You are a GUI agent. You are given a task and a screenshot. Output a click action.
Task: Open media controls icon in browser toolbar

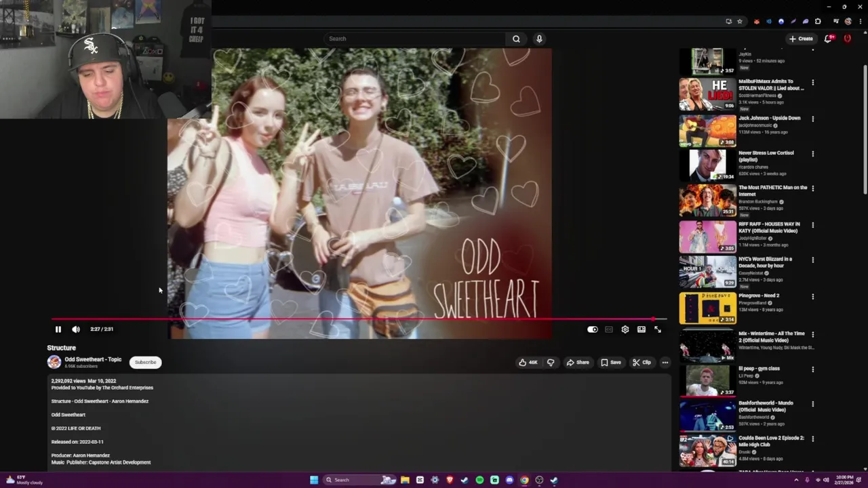coord(835,21)
